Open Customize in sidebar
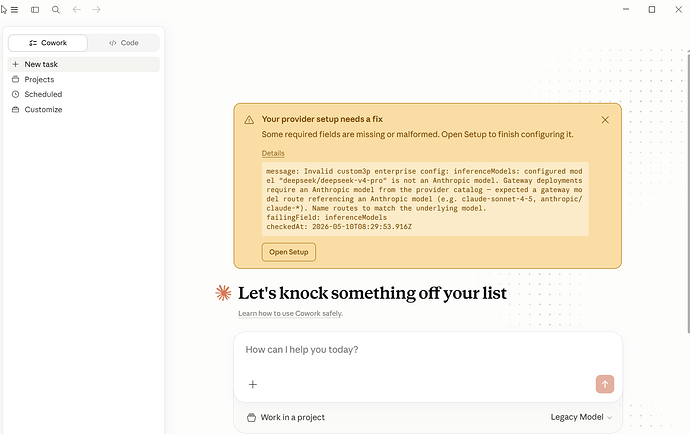The image size is (690, 434). (x=84, y=110)
